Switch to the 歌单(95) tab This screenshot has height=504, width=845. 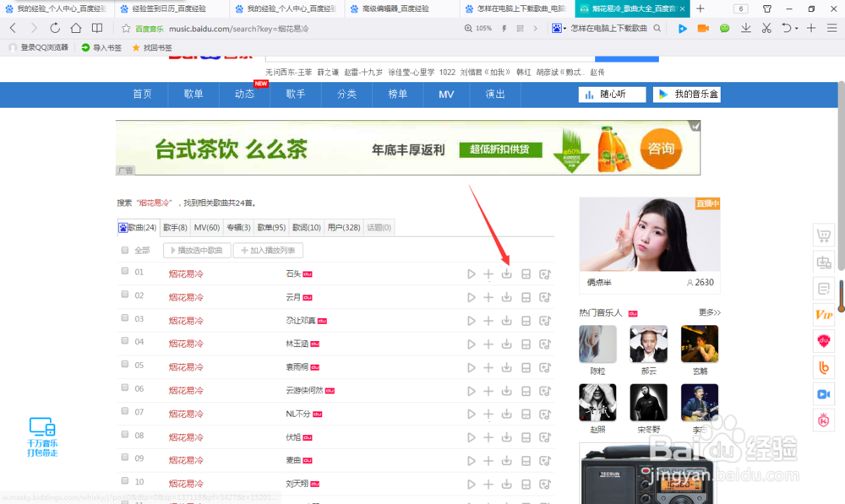[271, 228]
